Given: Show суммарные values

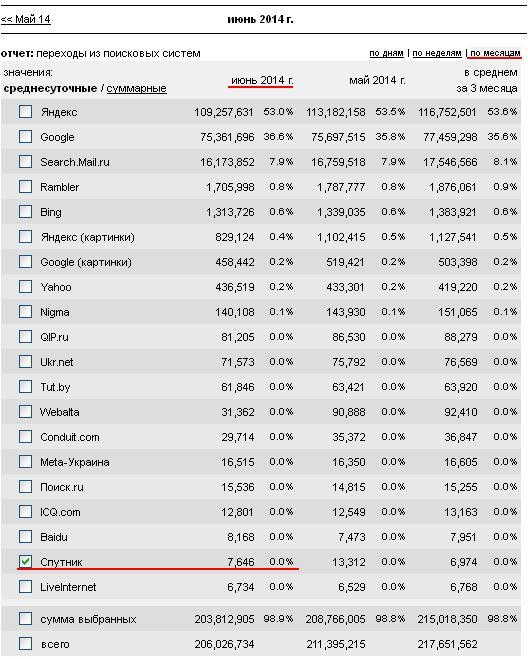Looking at the screenshot, I should click(136, 89).
